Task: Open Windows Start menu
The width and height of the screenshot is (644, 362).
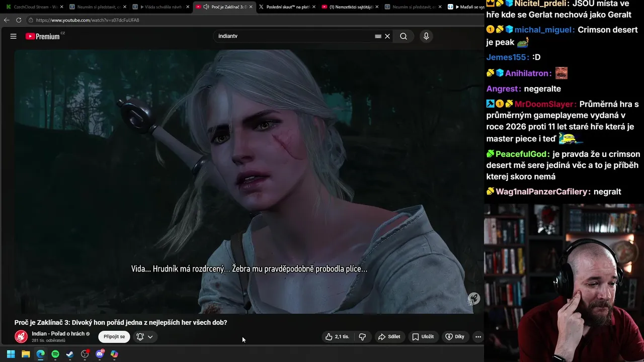Action: pyautogui.click(x=11, y=354)
